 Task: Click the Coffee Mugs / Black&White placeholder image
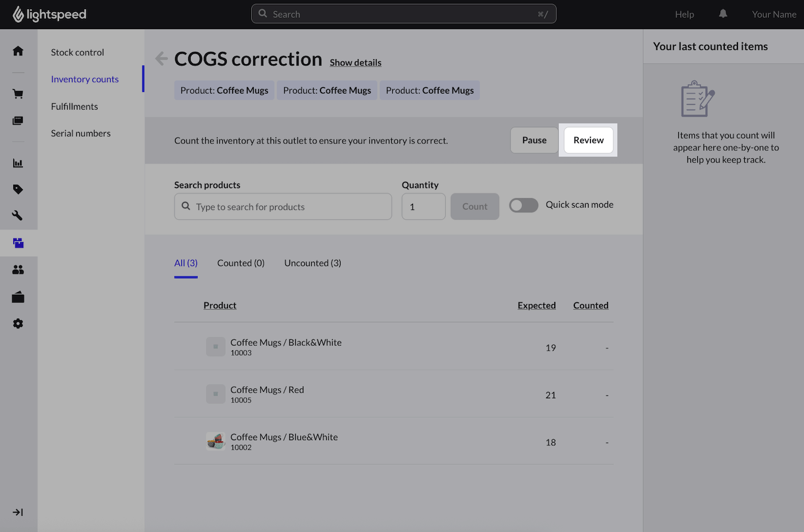tap(215, 347)
